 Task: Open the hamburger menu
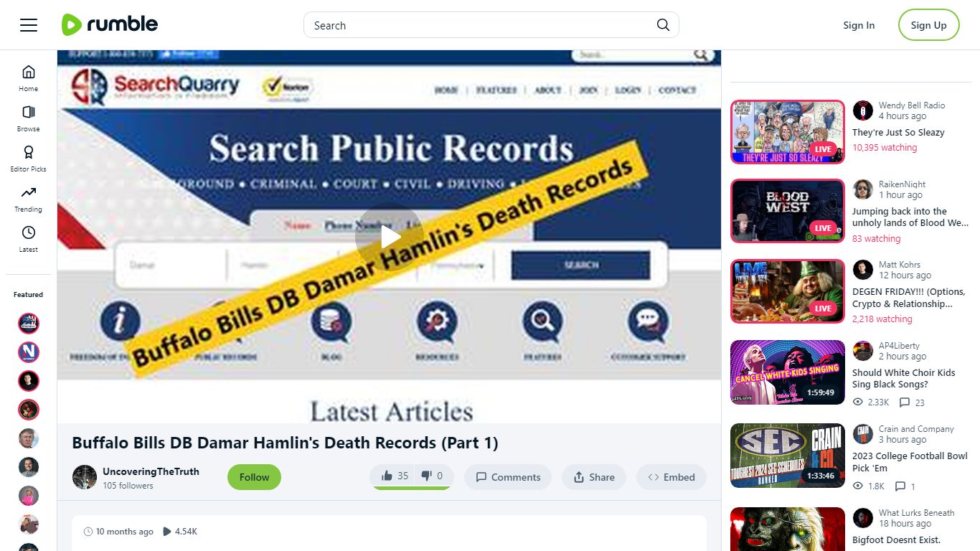click(29, 25)
